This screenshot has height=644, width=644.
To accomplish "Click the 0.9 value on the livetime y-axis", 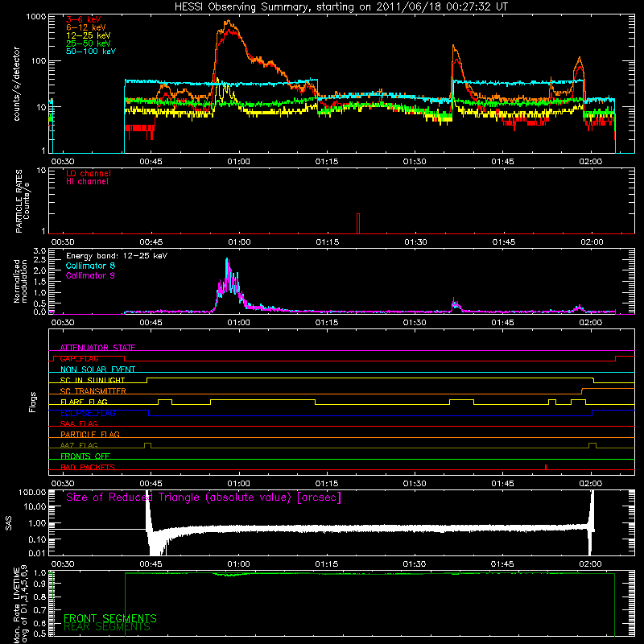I will tap(39, 584).
